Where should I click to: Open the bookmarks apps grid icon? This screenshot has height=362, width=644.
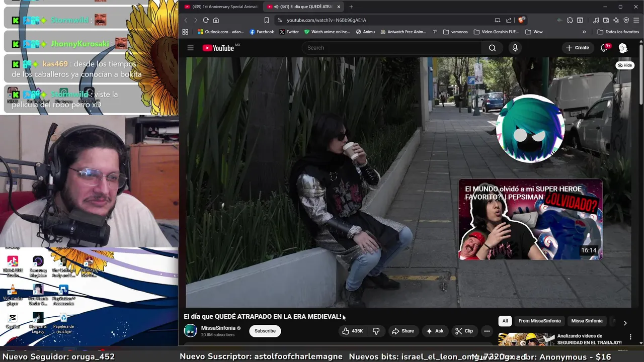[185, 32]
